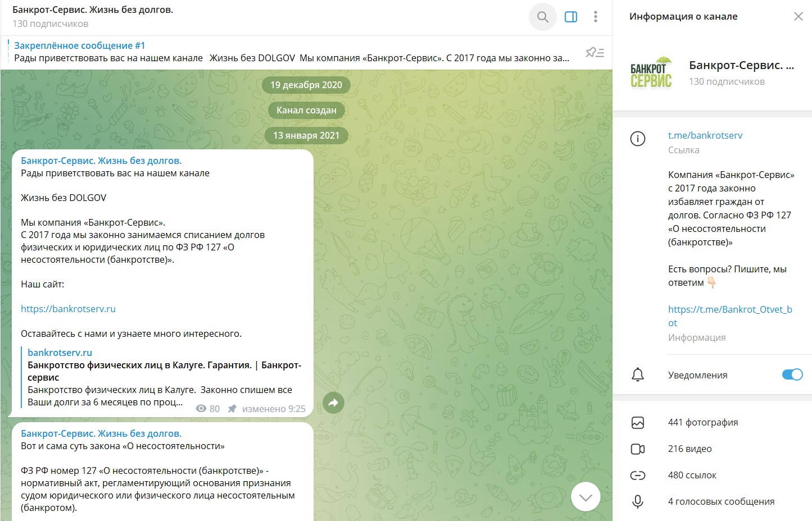Click the info circle icon
812x521 pixels.
point(638,139)
